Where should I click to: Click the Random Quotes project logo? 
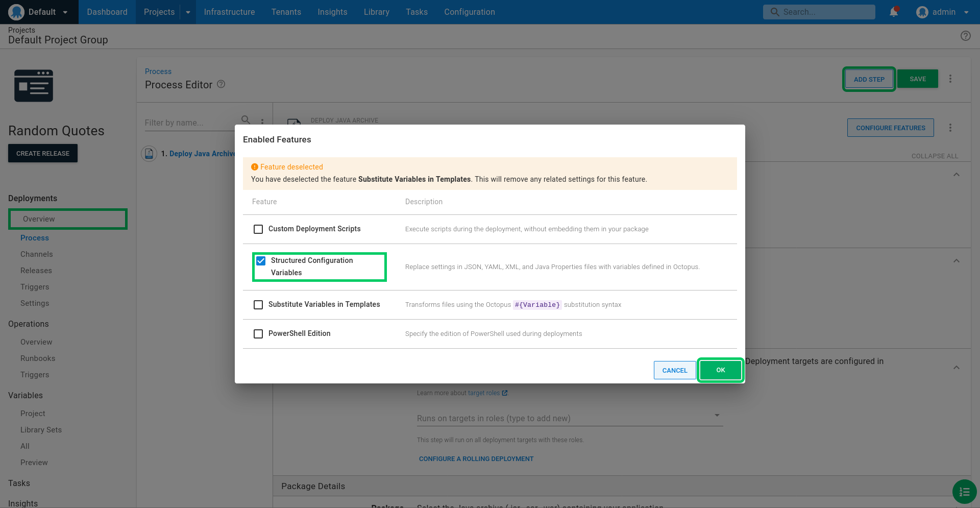pos(34,86)
